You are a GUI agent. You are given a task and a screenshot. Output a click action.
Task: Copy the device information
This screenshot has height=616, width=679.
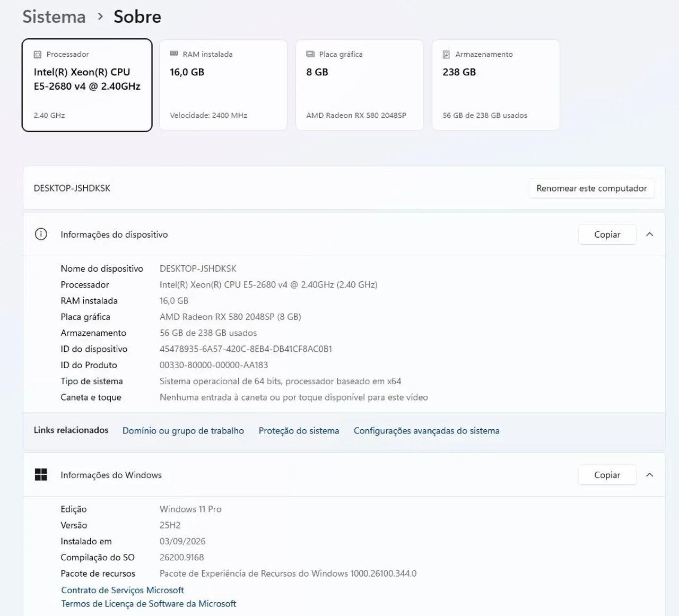point(607,235)
